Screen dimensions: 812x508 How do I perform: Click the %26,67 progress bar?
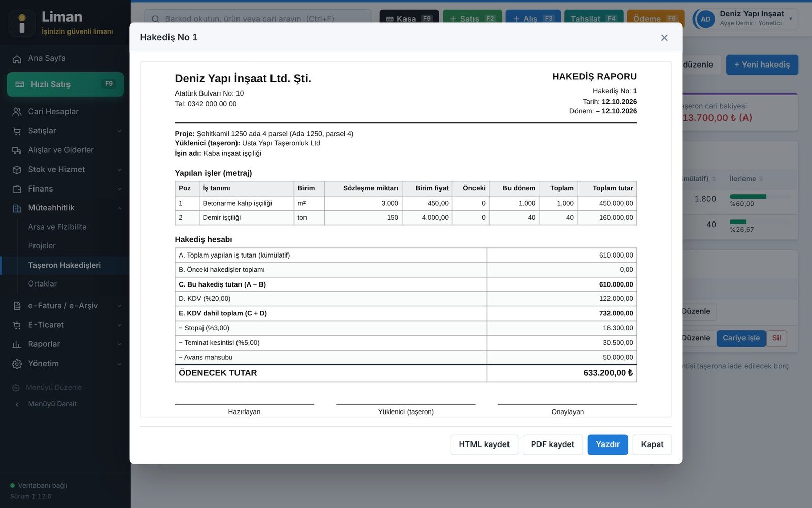point(760,222)
